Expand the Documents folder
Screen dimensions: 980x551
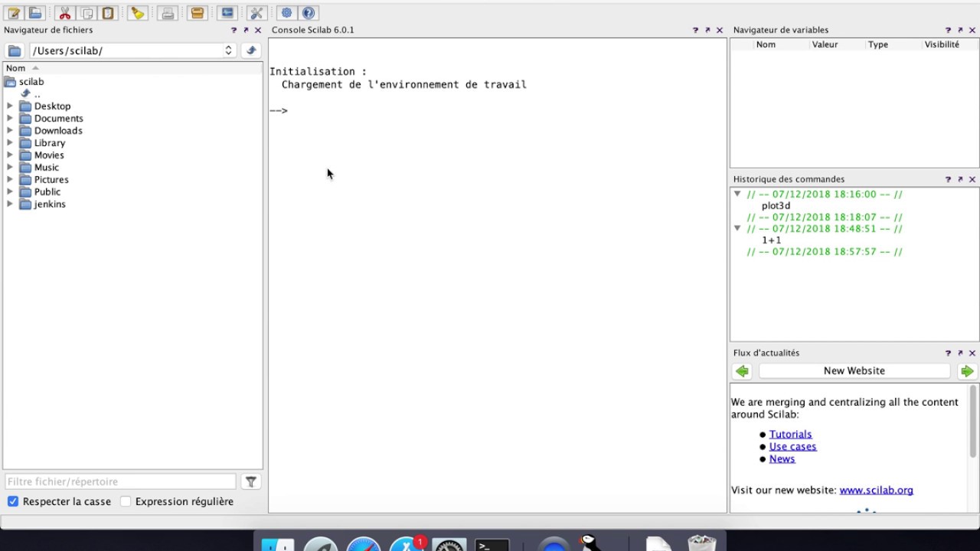[10, 119]
